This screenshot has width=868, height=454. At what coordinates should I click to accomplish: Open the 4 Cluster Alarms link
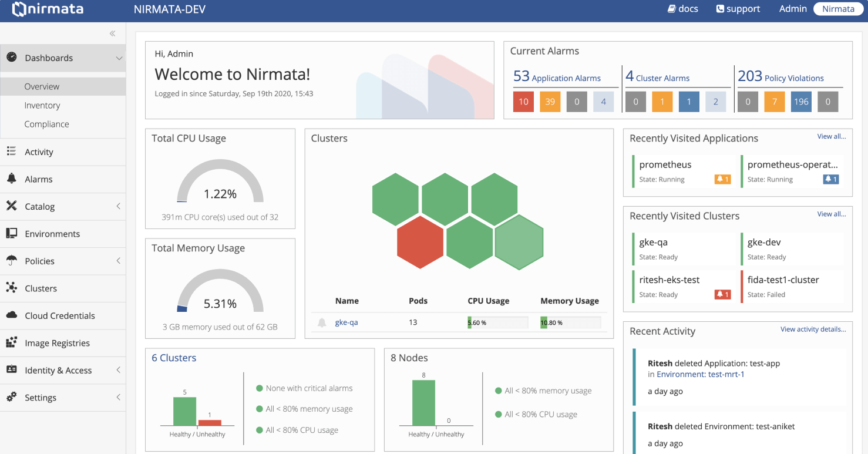pyautogui.click(x=657, y=77)
